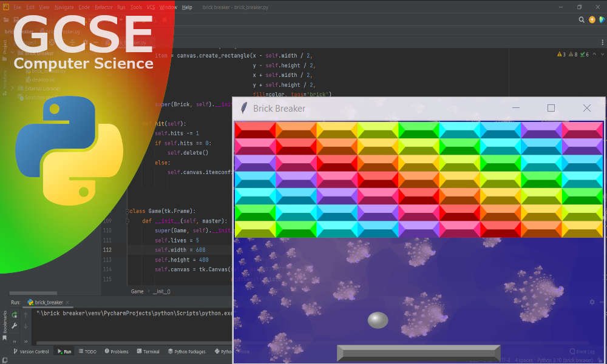The width and height of the screenshot is (607, 364).
Task: Click the __init__() breadcrumb
Action: (x=161, y=292)
